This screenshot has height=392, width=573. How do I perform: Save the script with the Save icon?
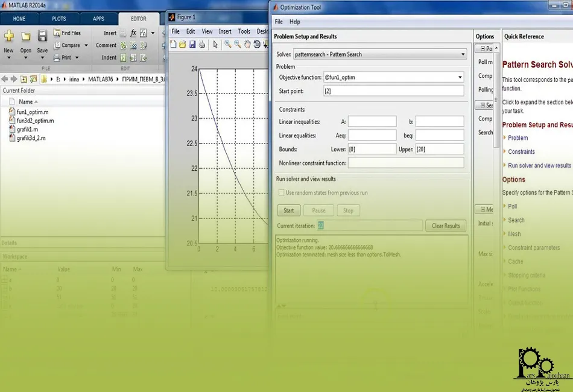(42, 36)
